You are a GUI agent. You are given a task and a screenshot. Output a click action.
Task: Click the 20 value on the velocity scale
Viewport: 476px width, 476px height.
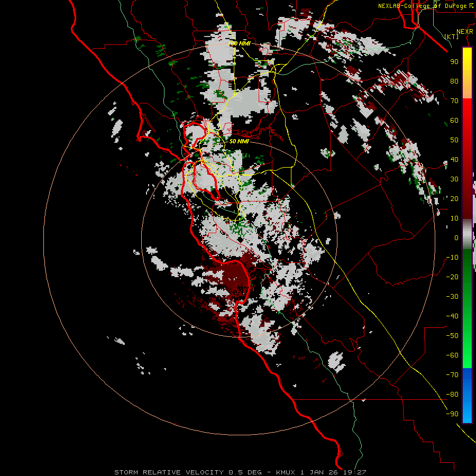(x=454, y=198)
